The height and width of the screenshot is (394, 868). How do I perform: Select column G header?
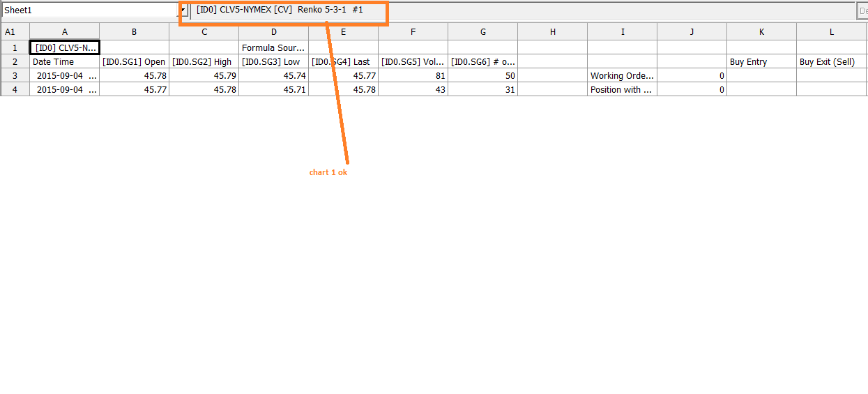coord(483,32)
